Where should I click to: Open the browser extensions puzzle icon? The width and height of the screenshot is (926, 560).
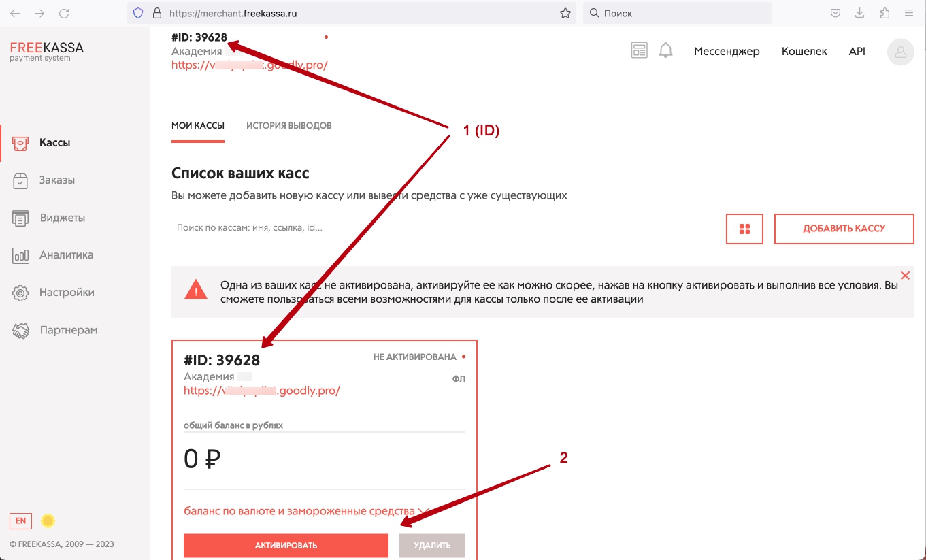pyautogui.click(x=884, y=13)
